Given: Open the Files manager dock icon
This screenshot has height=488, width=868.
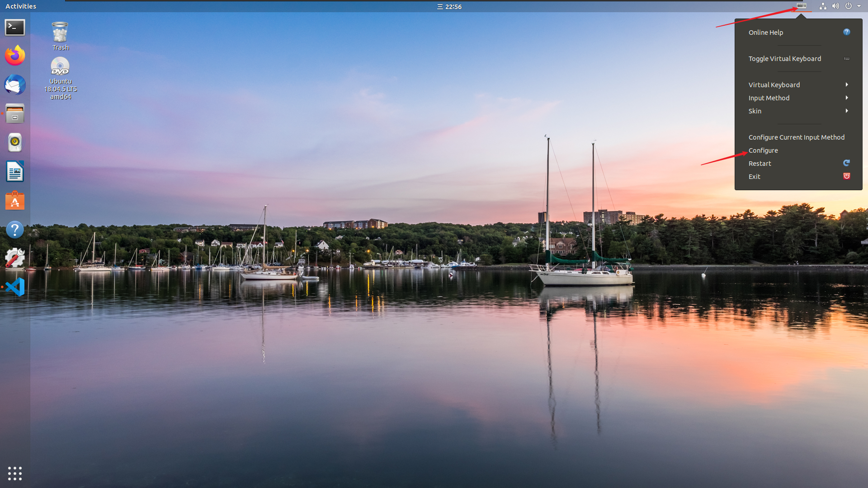Looking at the screenshot, I should [x=15, y=114].
